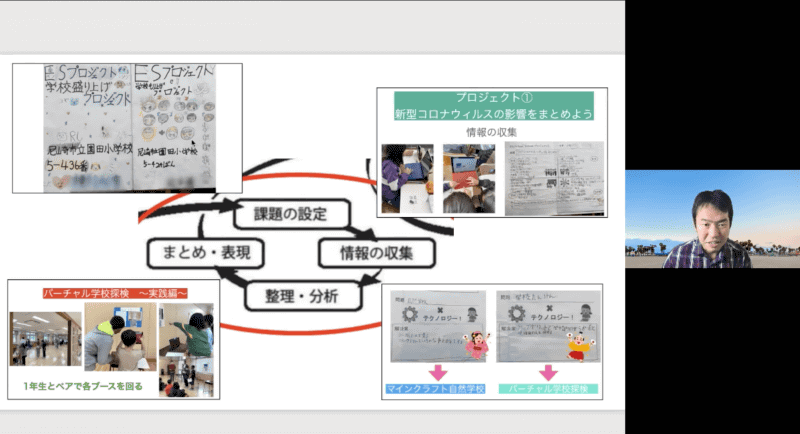The width and height of the screenshot is (800, 434).
Task: Click the gear icon on the left worksheet
Action: click(x=409, y=314)
